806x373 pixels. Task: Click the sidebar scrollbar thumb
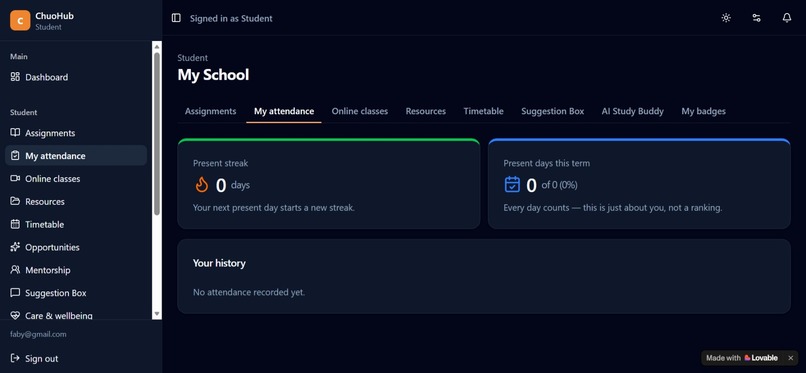point(157,134)
